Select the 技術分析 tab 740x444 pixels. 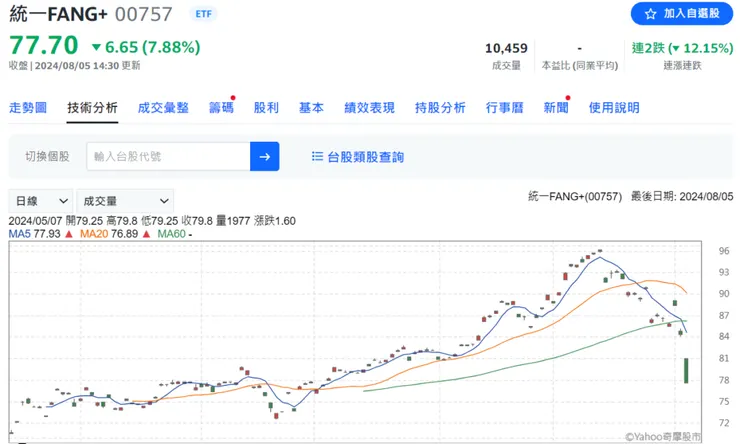pyautogui.click(x=92, y=108)
